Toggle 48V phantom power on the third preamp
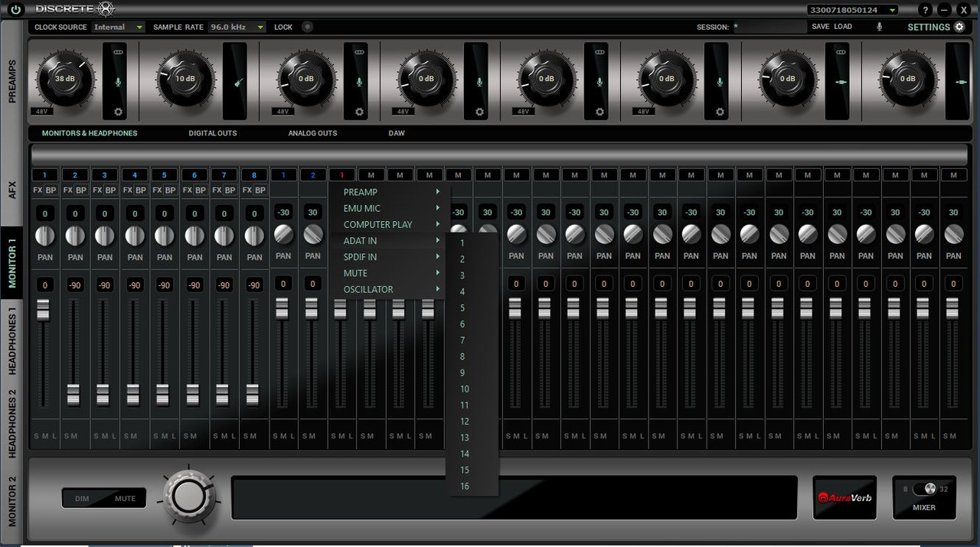Viewport: 980px width, 547px height. pyautogui.click(x=283, y=112)
